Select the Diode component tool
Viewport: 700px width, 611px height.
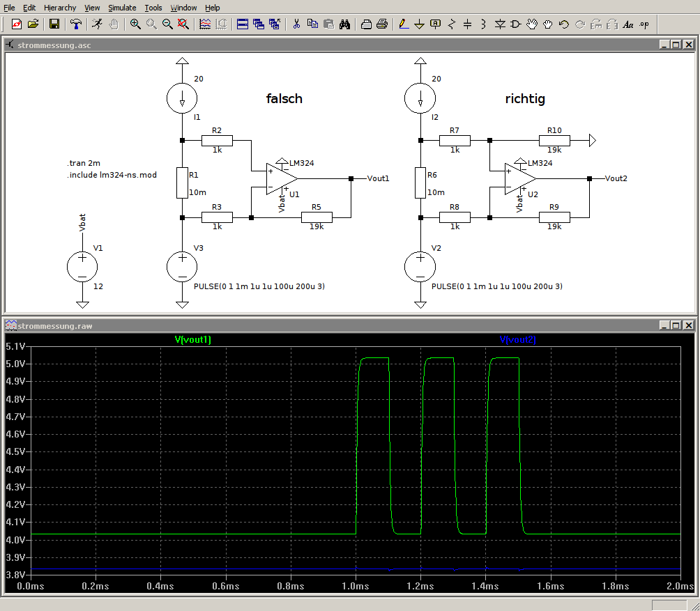tap(500, 24)
